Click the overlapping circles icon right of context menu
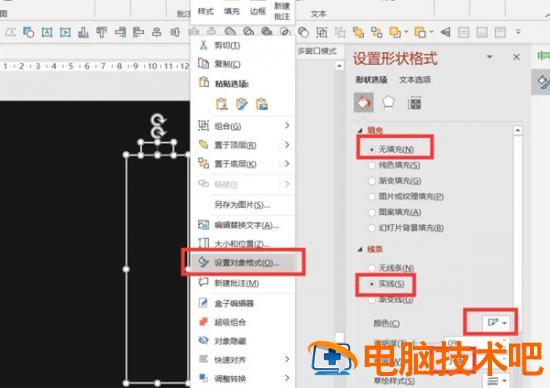Image resolution: width=550 pixels, height=388 pixels. pyautogui.click(x=303, y=32)
